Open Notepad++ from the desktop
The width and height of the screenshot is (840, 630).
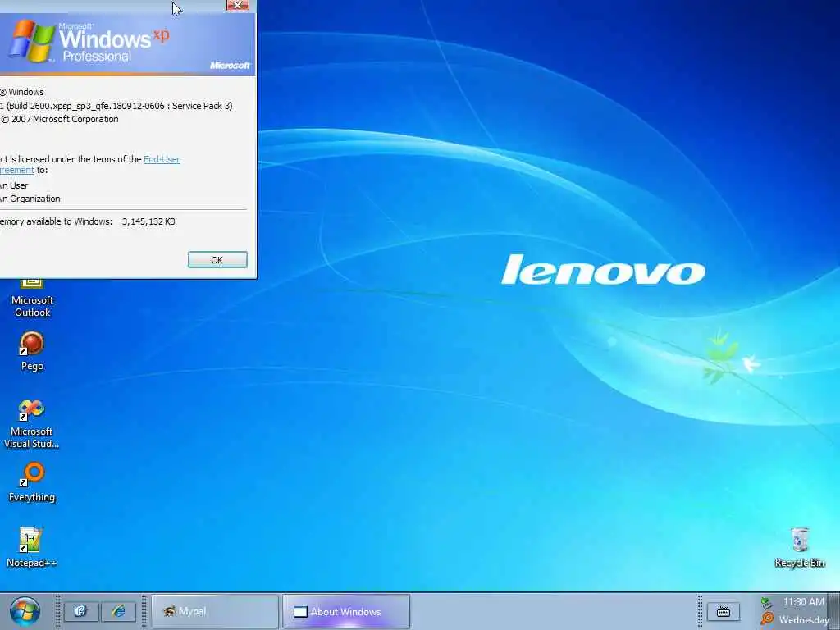click(x=31, y=547)
